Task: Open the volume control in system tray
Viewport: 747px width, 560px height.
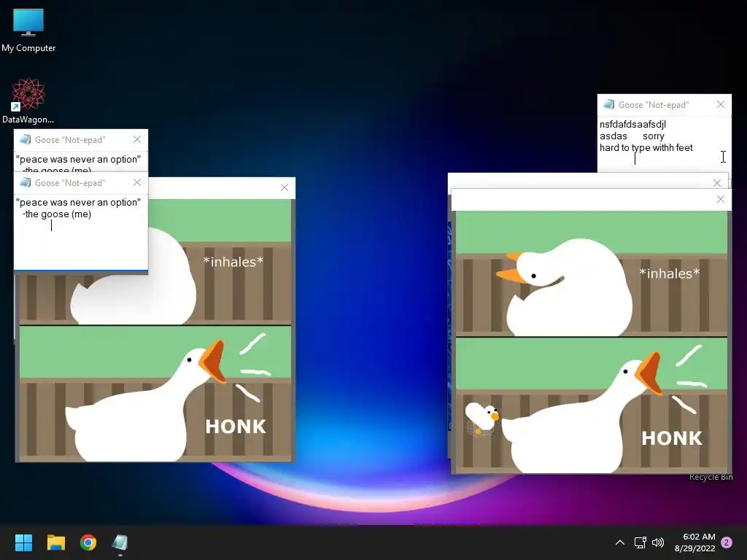Action: pos(658,542)
